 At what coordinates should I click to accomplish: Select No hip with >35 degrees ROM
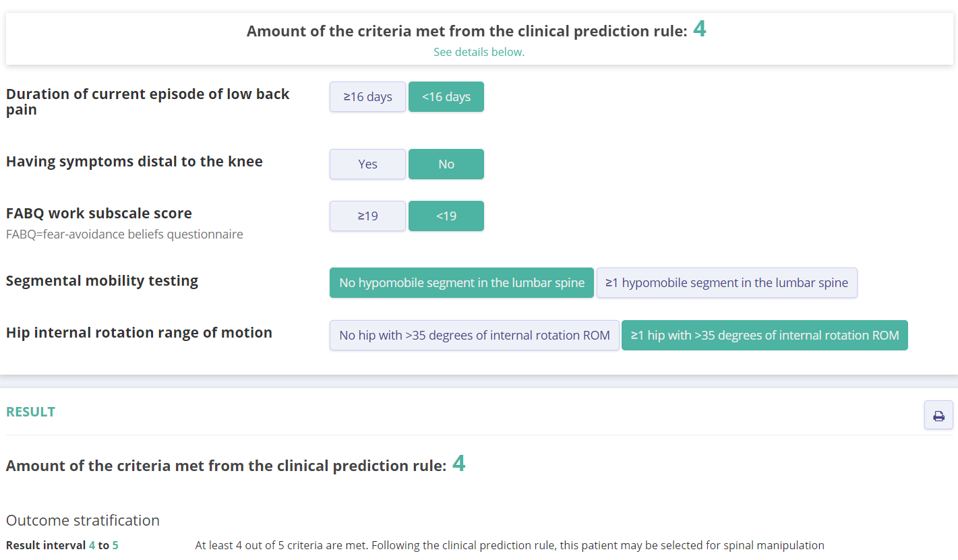(x=474, y=335)
